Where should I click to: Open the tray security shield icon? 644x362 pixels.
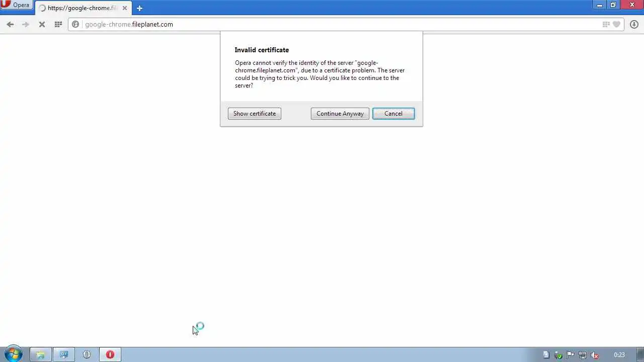tap(558, 355)
